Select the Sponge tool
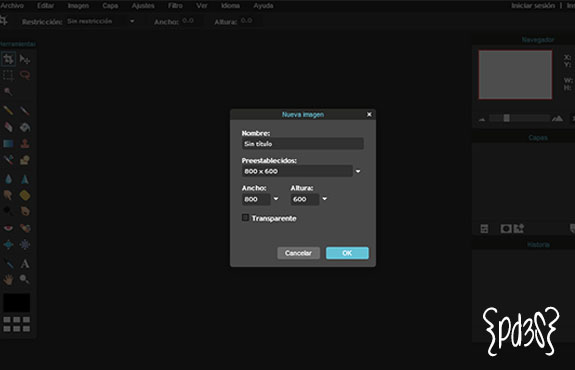Viewport: 575px width, 370px height. click(25, 195)
